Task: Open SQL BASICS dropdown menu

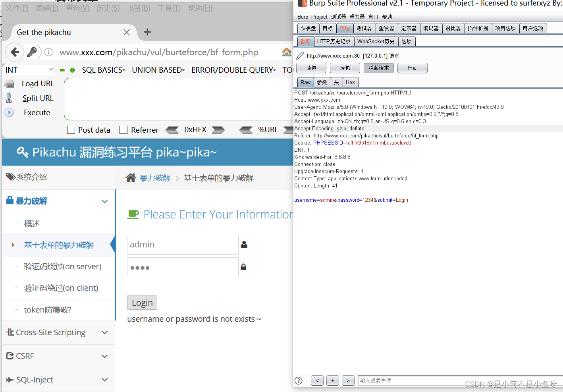Action: [x=104, y=70]
